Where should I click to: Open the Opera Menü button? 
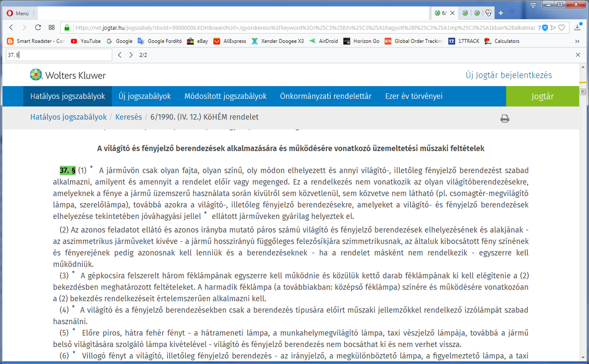click(18, 13)
